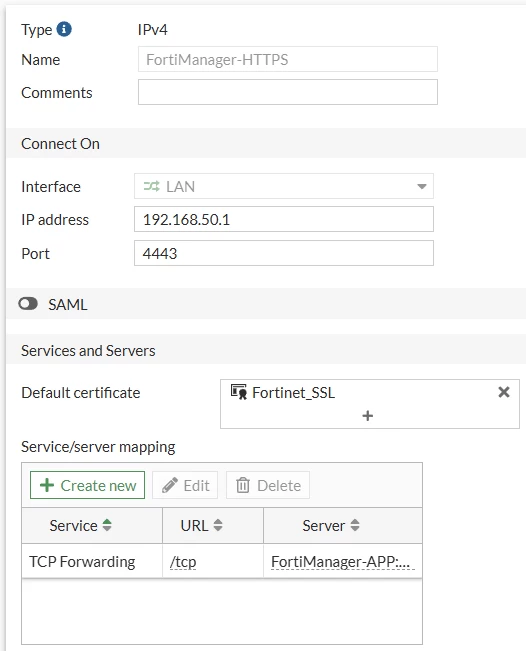Sort by the Server column header
The image size is (526, 651).
tap(343, 526)
